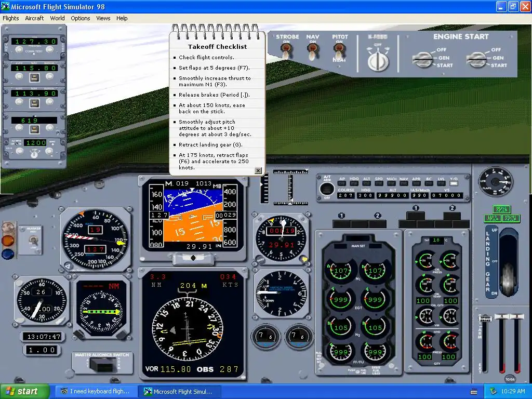Open the Help menu
This screenshot has width=532, height=399.
pos(122,18)
